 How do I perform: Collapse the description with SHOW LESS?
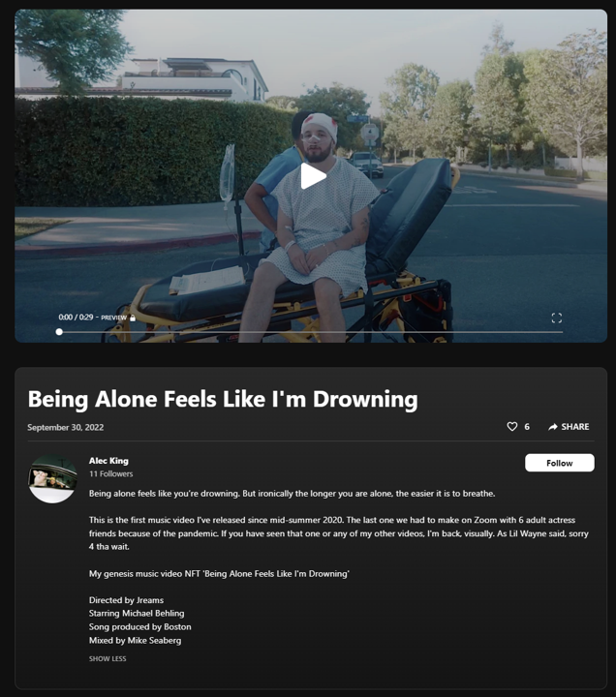click(x=108, y=658)
